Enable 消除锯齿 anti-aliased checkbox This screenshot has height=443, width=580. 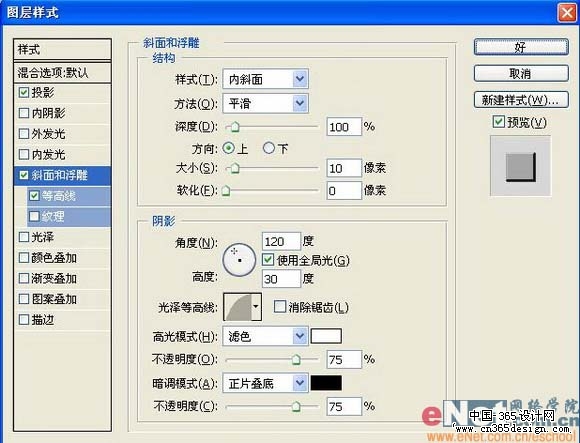(x=280, y=307)
